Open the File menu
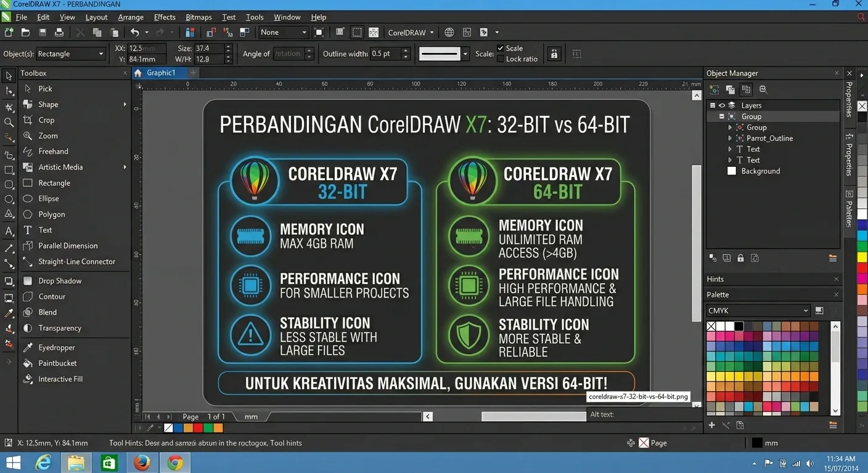Screen dimensions: 868x473 pyautogui.click(x=21, y=17)
